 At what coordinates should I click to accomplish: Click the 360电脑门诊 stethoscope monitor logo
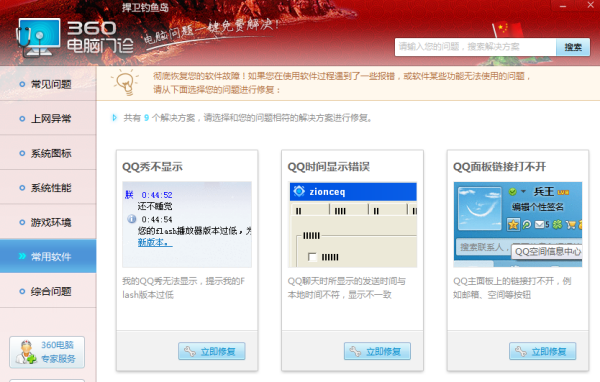pyautogui.click(x=38, y=38)
